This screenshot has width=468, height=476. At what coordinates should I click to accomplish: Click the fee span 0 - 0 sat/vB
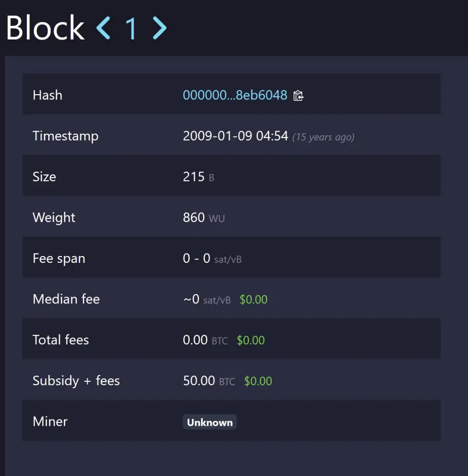tap(212, 258)
